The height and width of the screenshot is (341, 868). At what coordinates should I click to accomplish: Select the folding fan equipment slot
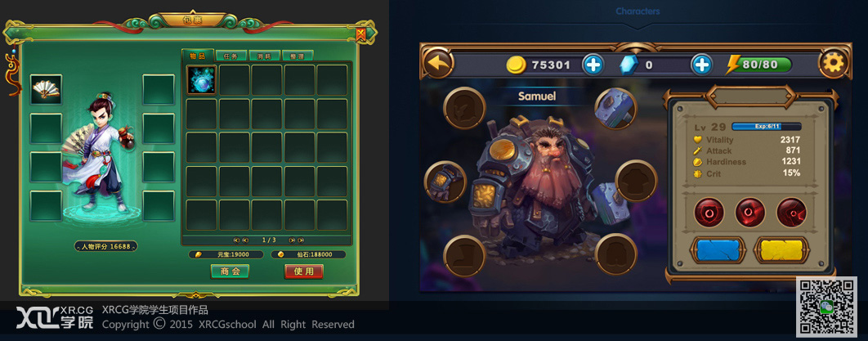click(x=46, y=90)
